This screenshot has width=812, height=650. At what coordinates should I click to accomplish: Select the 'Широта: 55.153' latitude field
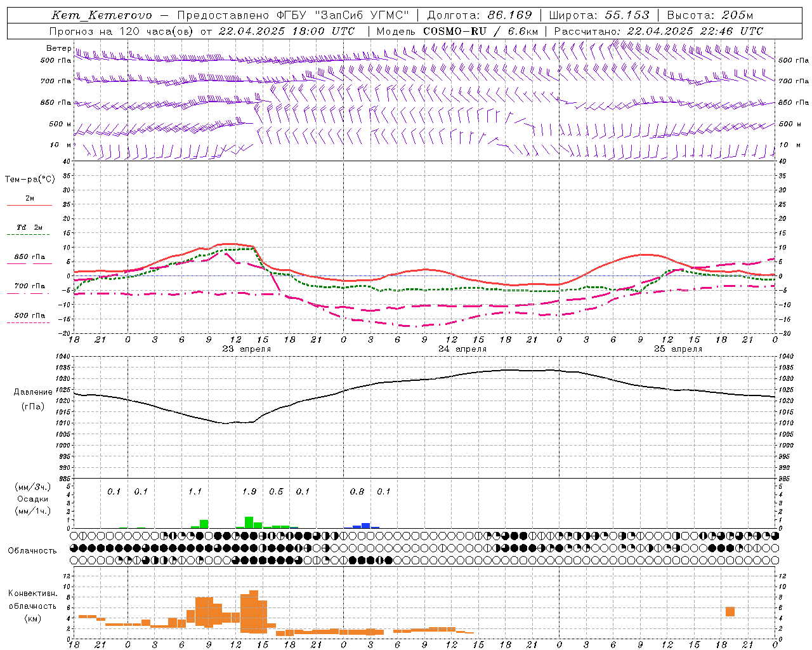599,15
